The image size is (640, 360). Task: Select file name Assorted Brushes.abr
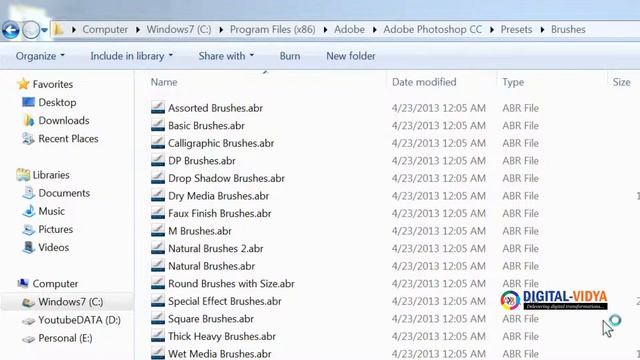pyautogui.click(x=216, y=108)
